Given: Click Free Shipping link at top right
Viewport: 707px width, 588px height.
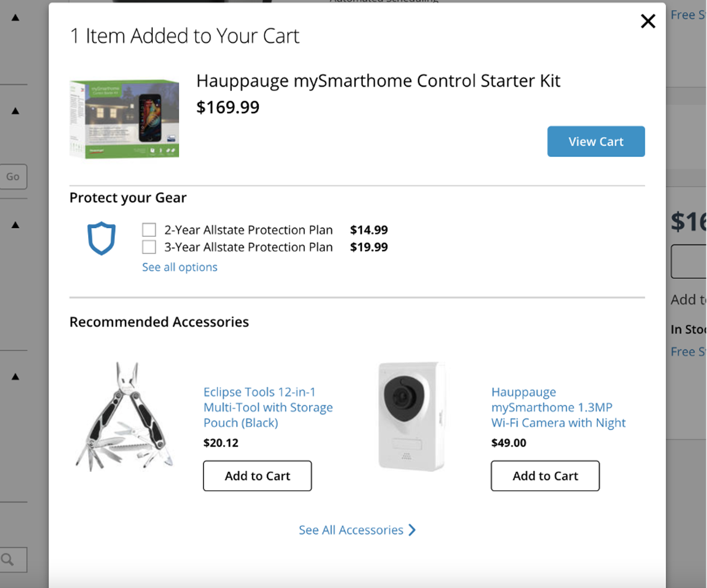Looking at the screenshot, I should tap(687, 15).
